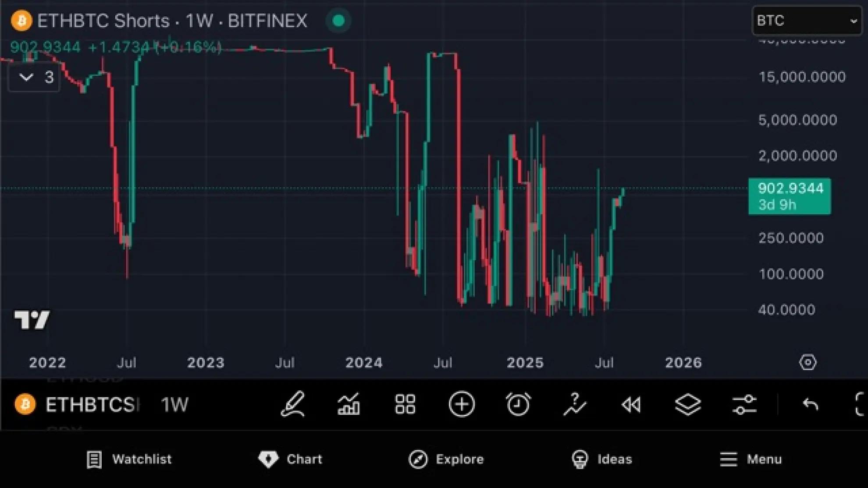
Task: Change the 1W timeframe interval
Action: (x=174, y=404)
